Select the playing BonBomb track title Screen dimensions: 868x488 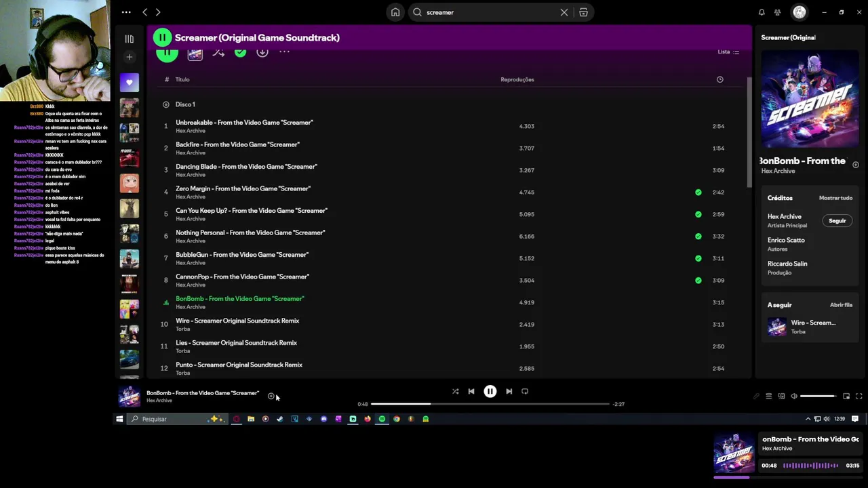coord(240,299)
